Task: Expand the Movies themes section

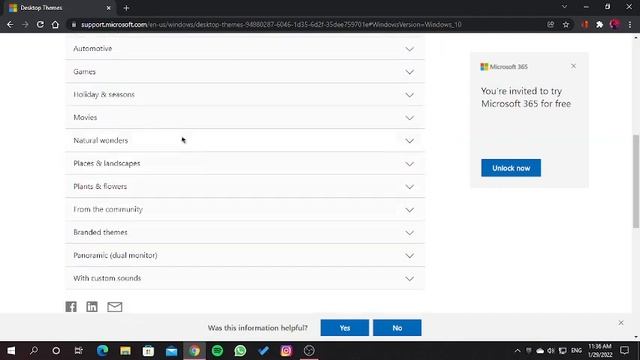Action: (x=245, y=117)
